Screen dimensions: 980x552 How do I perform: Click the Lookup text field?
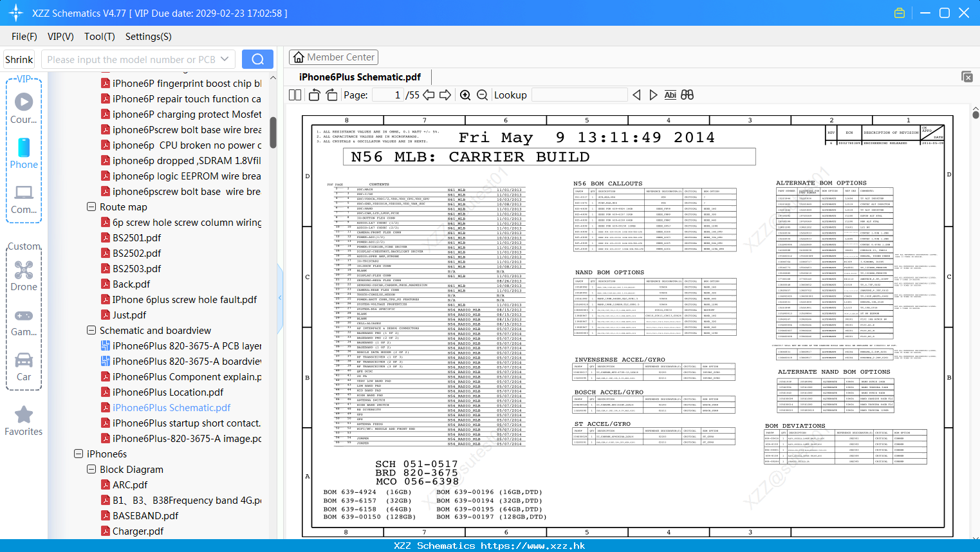tap(579, 95)
